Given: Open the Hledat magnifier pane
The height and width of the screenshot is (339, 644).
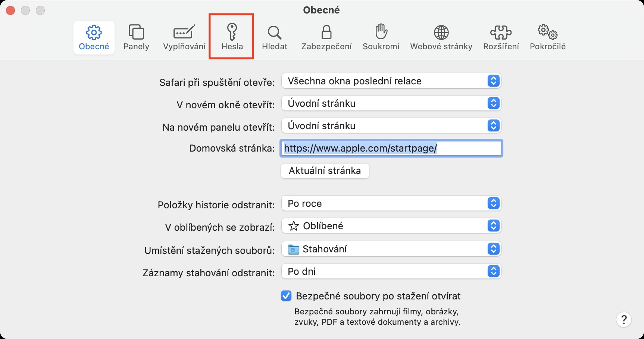Looking at the screenshot, I should tap(274, 37).
